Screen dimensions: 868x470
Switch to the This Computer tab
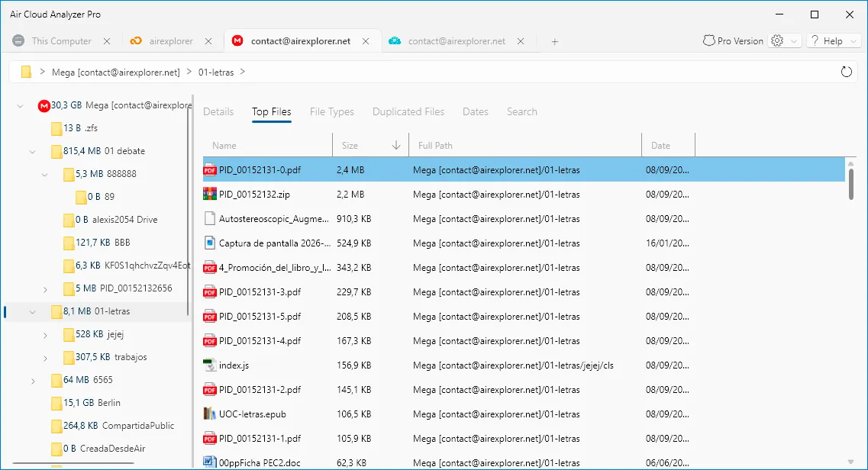pos(61,41)
